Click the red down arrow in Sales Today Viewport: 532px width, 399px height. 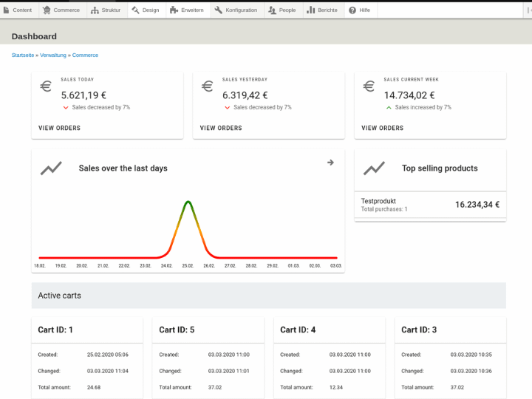(66, 108)
